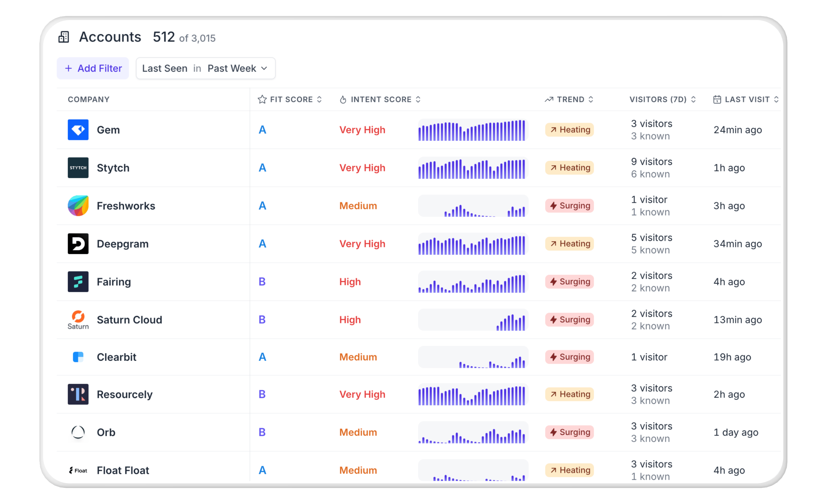
Task: Open the Gem account name
Action: pos(108,130)
